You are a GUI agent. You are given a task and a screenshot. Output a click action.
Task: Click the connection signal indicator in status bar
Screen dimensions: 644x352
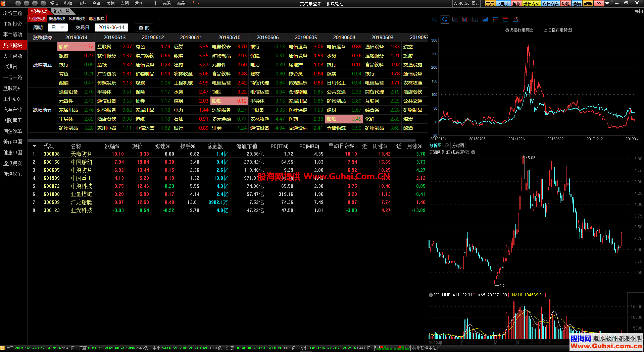pos(392,348)
